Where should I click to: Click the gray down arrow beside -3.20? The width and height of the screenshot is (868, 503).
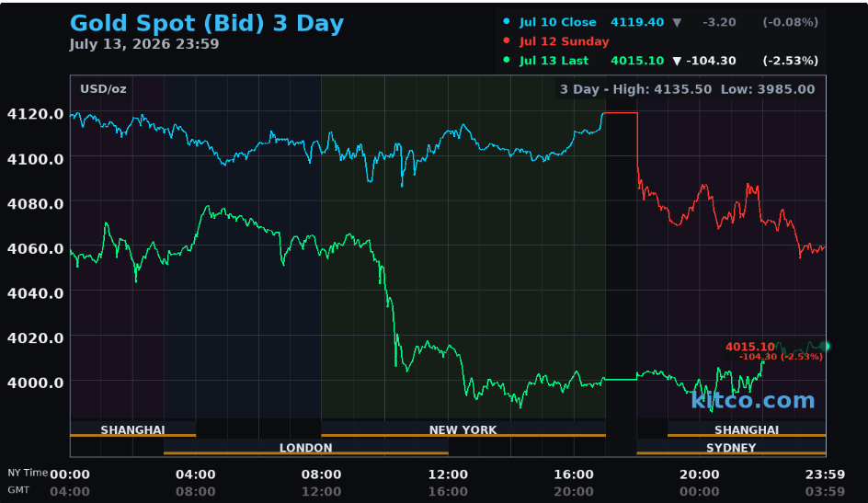pos(677,23)
